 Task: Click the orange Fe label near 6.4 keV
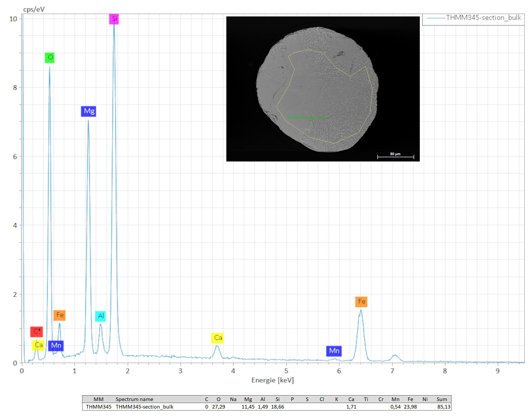[361, 302]
